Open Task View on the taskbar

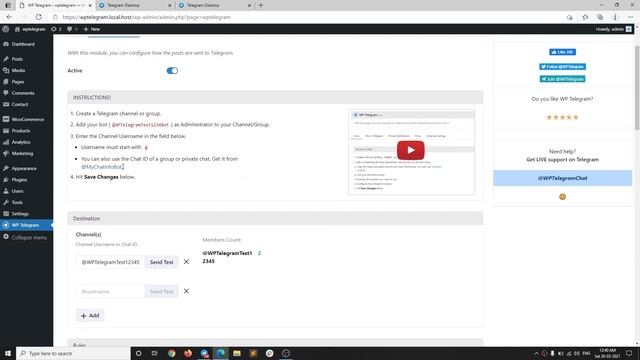click(x=155, y=353)
